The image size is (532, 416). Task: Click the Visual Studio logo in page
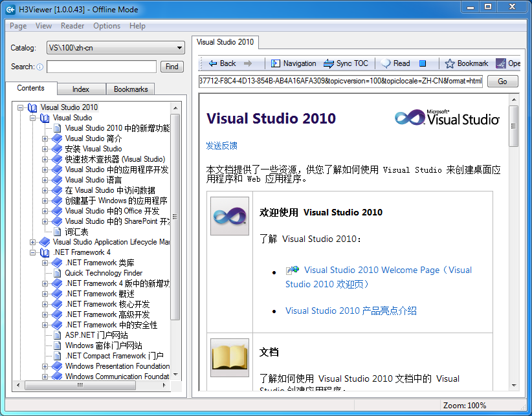[447, 118]
